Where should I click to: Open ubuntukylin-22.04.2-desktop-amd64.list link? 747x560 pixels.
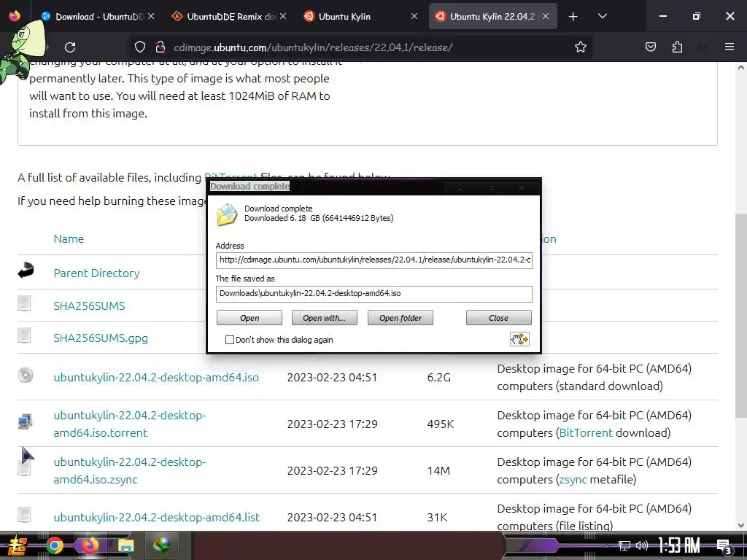click(156, 517)
